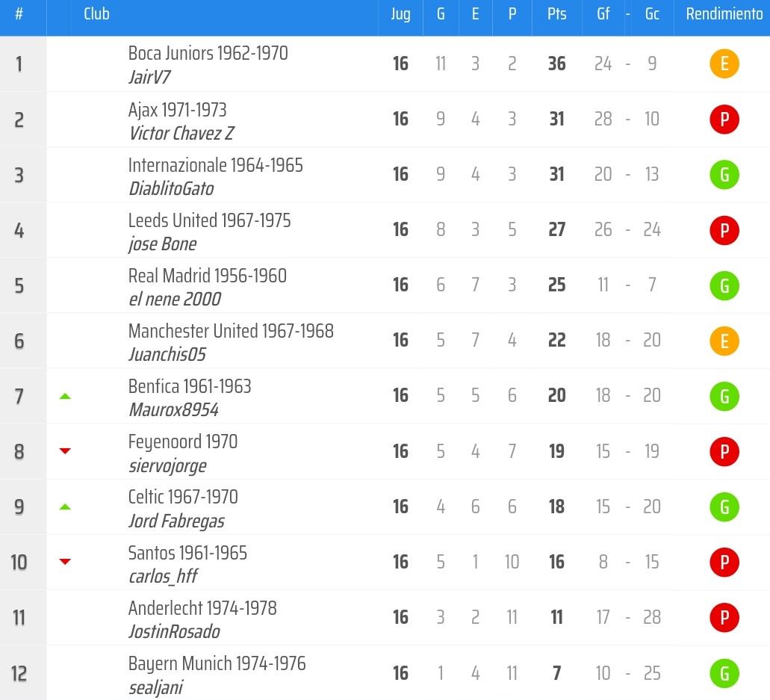Click Boca Juniors orange E form badge
This screenshot has width=770, height=700.
724,64
